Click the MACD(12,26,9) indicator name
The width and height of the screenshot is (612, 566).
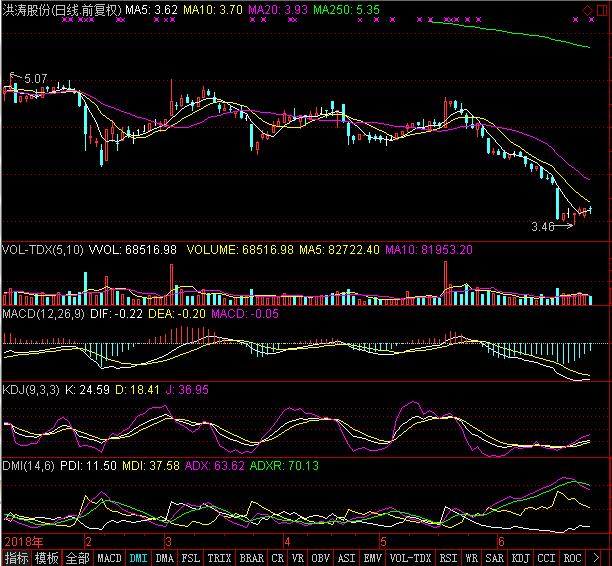(x=43, y=314)
